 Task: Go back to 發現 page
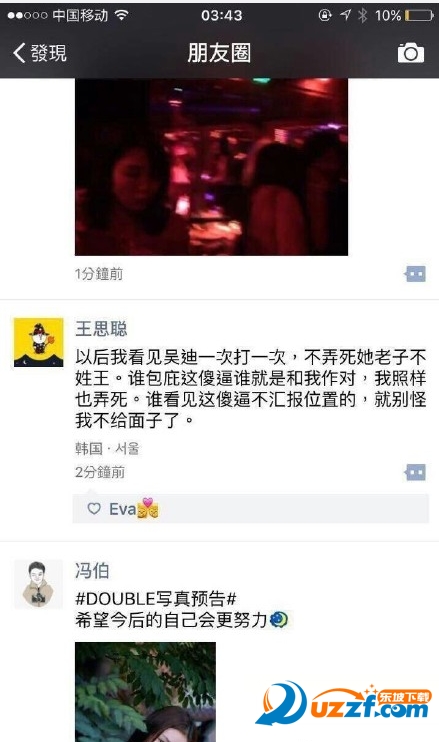[x=40, y=53]
